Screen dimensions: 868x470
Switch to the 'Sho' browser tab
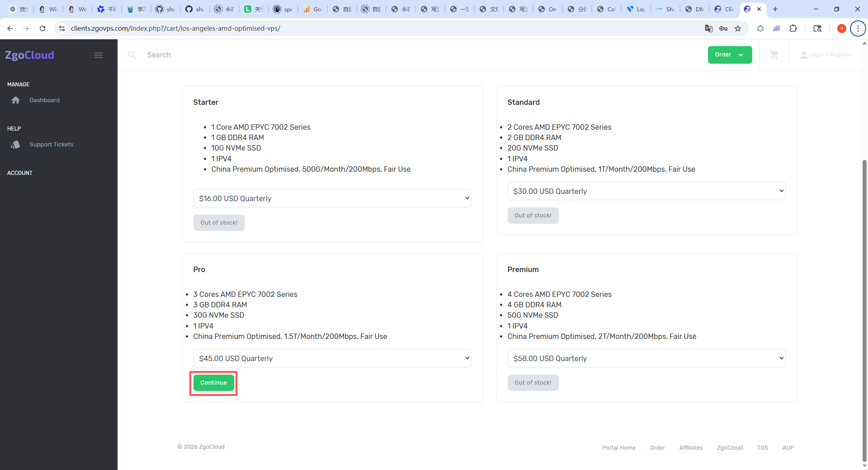pos(665,9)
